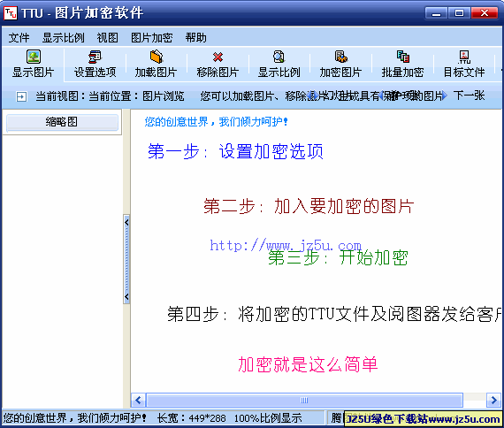This screenshot has height=428, width=504.
Task: Minimize the TTU window
Action: pyautogui.click(x=436, y=13)
